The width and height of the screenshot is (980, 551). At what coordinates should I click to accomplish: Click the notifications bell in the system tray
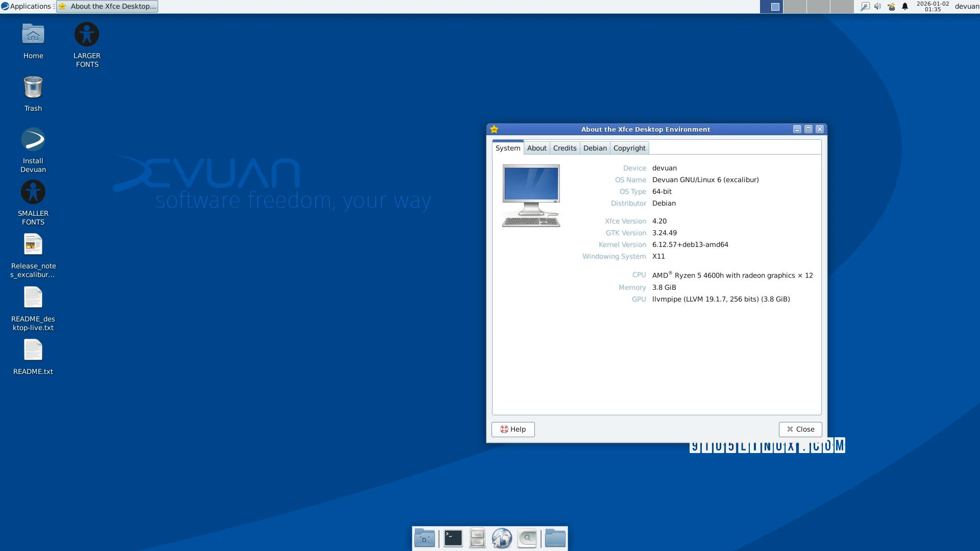click(904, 6)
